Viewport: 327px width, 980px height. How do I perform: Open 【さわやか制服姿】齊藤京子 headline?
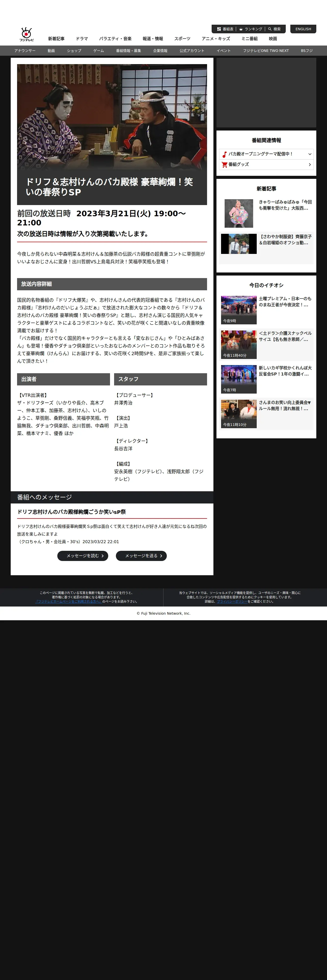[x=285, y=240]
